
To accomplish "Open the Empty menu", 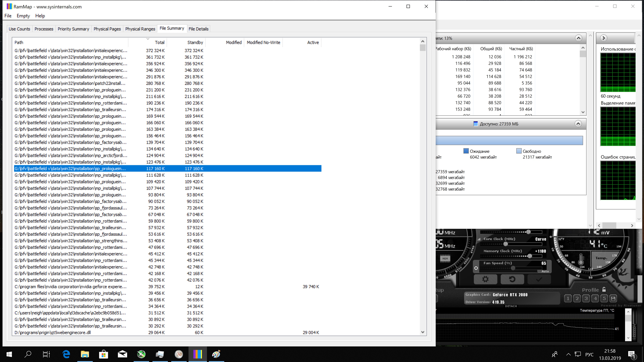I will tap(23, 16).
